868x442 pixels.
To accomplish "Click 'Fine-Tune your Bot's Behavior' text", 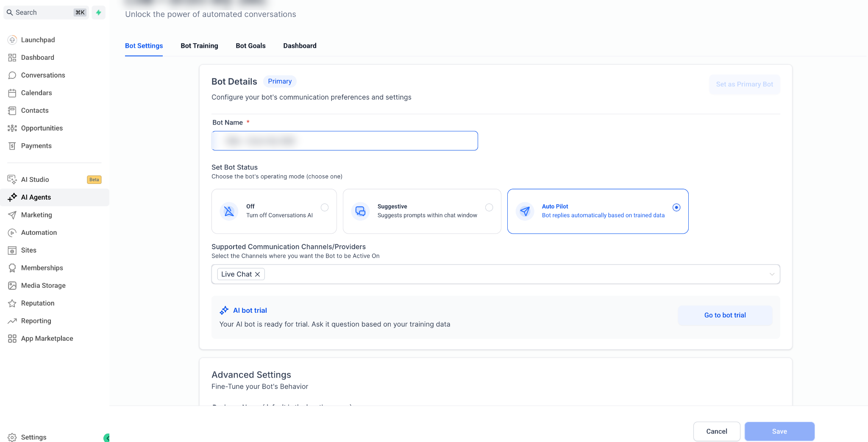I will 259,386.
